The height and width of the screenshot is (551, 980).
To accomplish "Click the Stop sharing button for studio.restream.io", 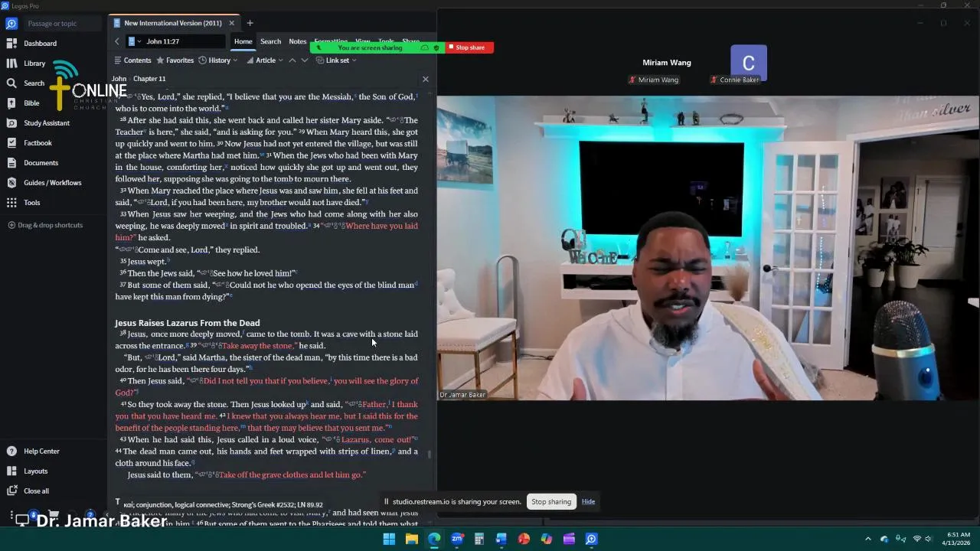I will (551, 502).
